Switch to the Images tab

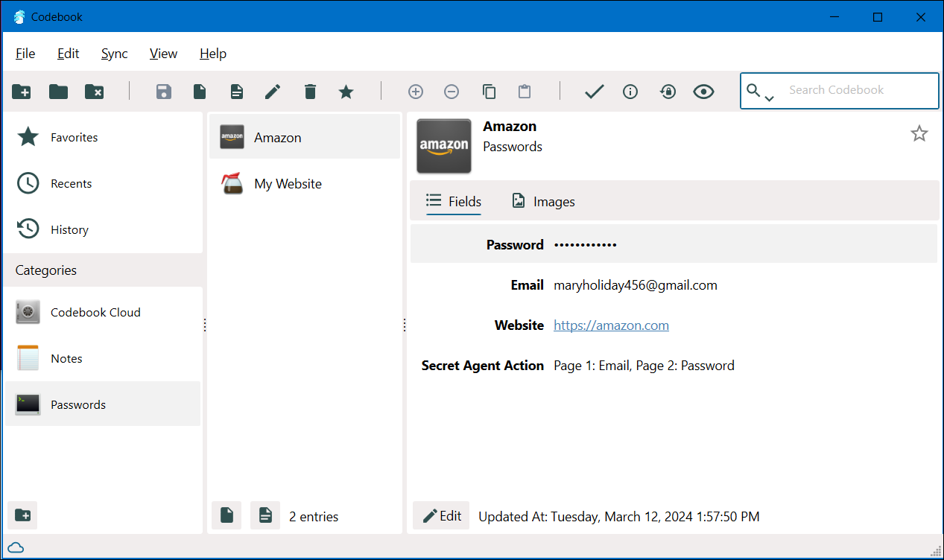[x=543, y=201]
